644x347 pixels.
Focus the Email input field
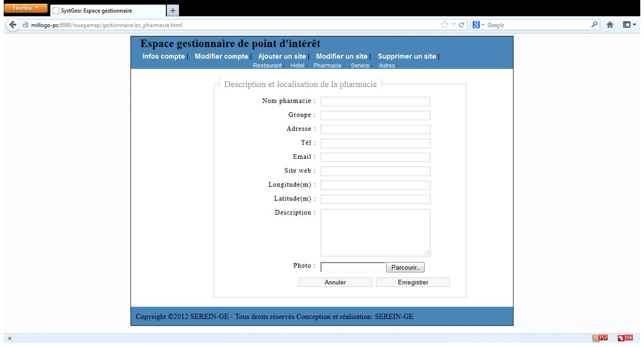click(x=375, y=157)
